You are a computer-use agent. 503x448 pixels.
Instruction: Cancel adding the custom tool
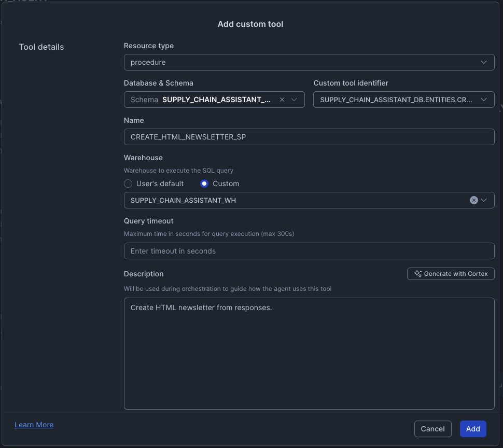pos(432,429)
